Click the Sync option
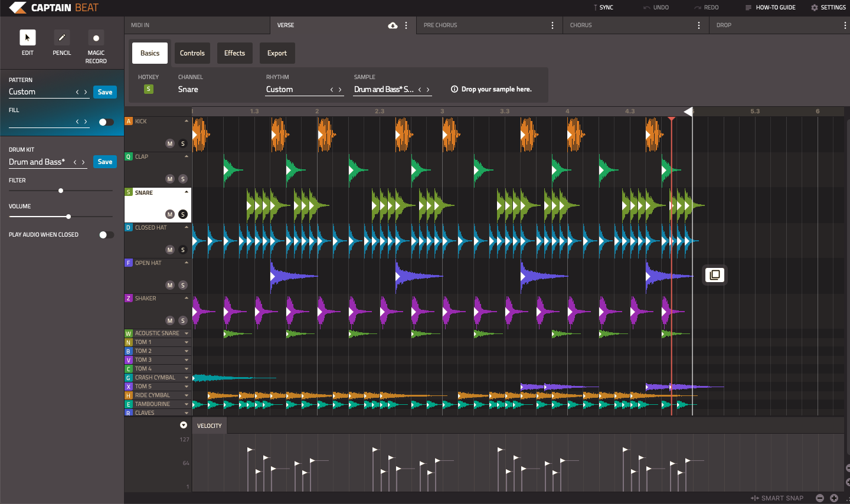Screen dimensions: 850x504 coord(603,8)
